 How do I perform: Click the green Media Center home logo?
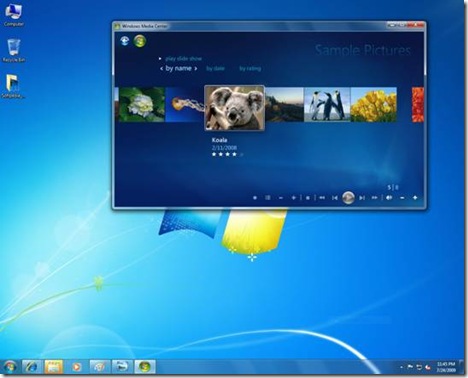coord(140,41)
